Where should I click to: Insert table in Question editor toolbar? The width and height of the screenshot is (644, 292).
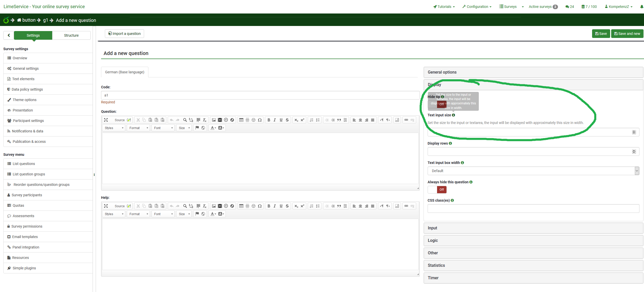241,120
